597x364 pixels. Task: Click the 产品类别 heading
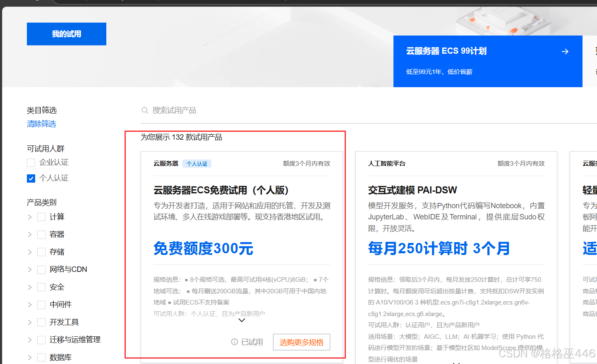(x=42, y=202)
